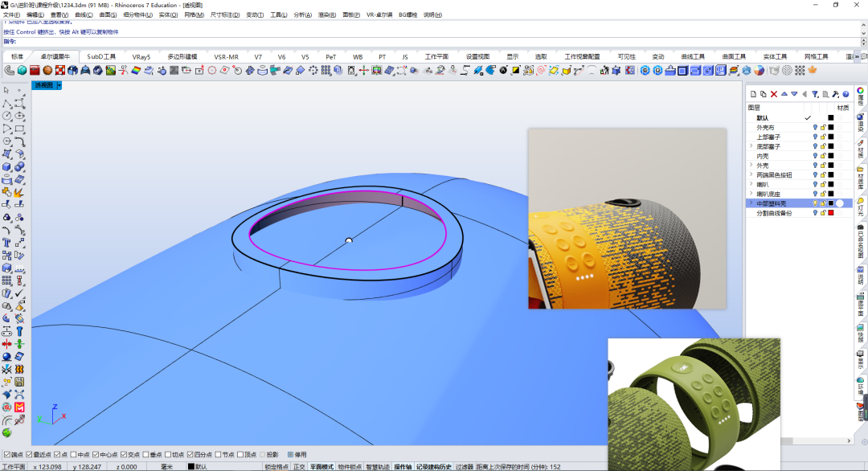
Task: Click the new layer icon in layers panel
Action: 753,94
